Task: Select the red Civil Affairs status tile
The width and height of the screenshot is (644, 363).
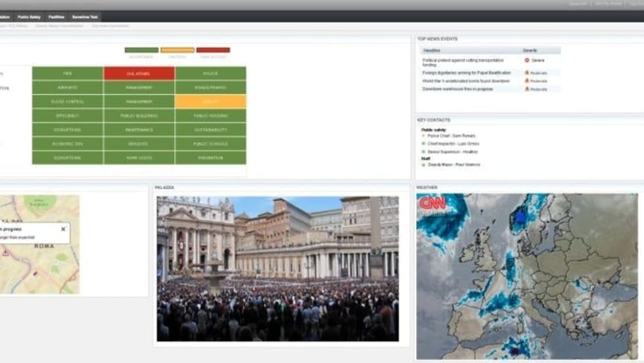Action: coord(139,74)
